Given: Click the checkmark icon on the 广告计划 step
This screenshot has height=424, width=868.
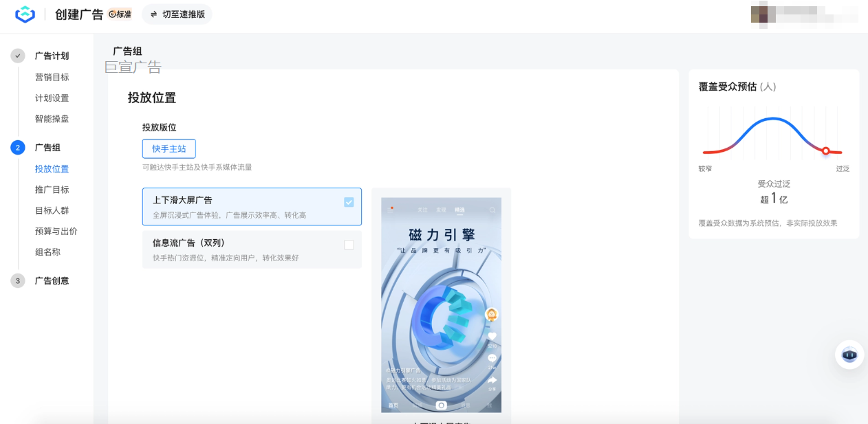Looking at the screenshot, I should pyautogui.click(x=17, y=56).
